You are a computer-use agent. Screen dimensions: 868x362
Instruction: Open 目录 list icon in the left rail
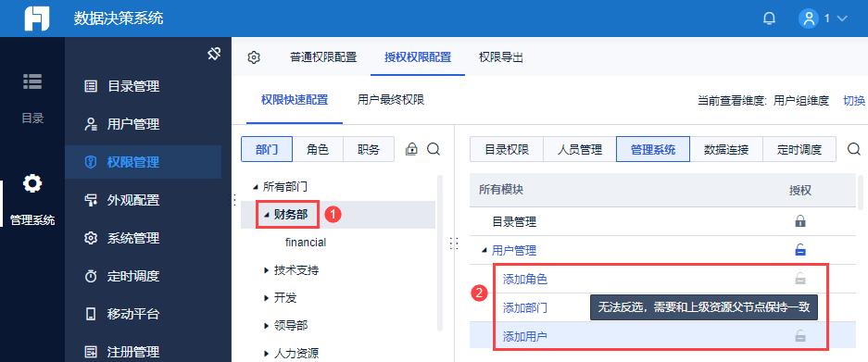click(32, 81)
